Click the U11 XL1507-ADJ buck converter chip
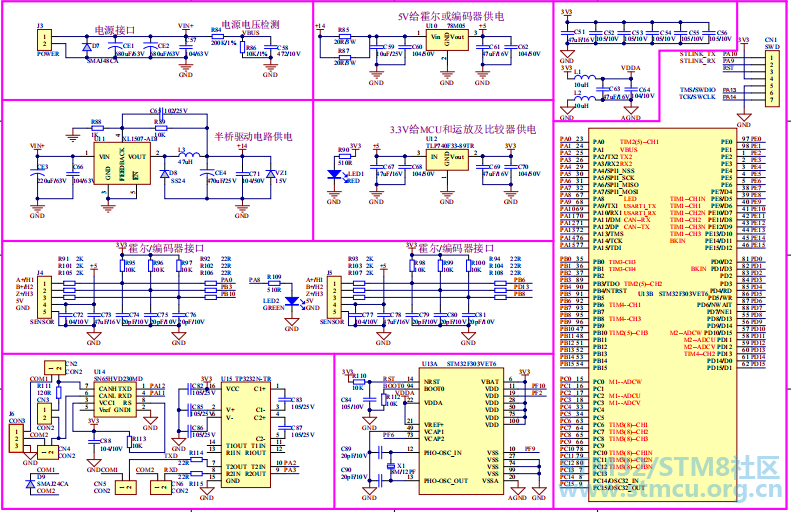The height and width of the screenshot is (512, 791). coord(122,163)
